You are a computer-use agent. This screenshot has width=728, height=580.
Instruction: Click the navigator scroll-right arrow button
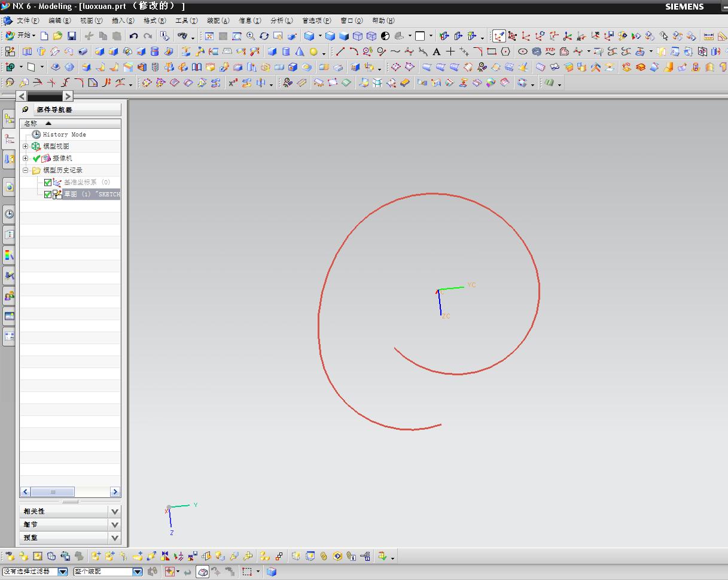click(x=68, y=96)
